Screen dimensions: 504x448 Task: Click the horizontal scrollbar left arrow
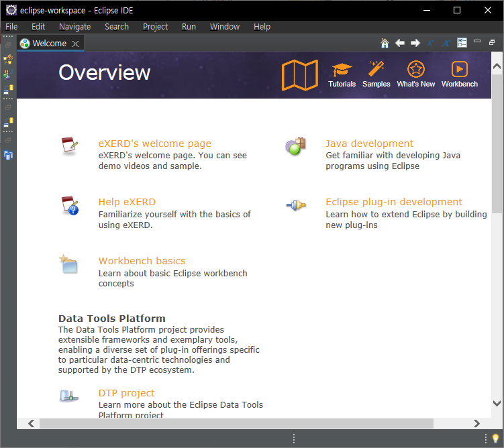[x=31, y=423]
